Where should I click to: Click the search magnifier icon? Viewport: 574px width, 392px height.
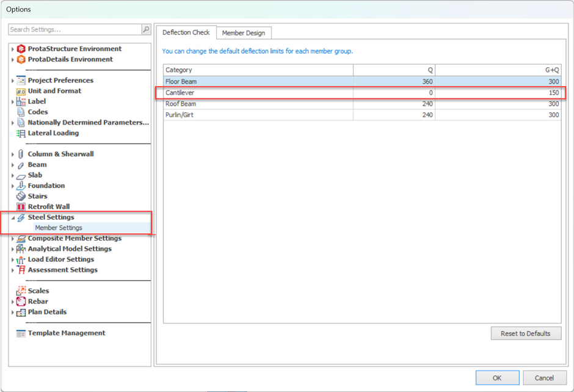(x=146, y=29)
